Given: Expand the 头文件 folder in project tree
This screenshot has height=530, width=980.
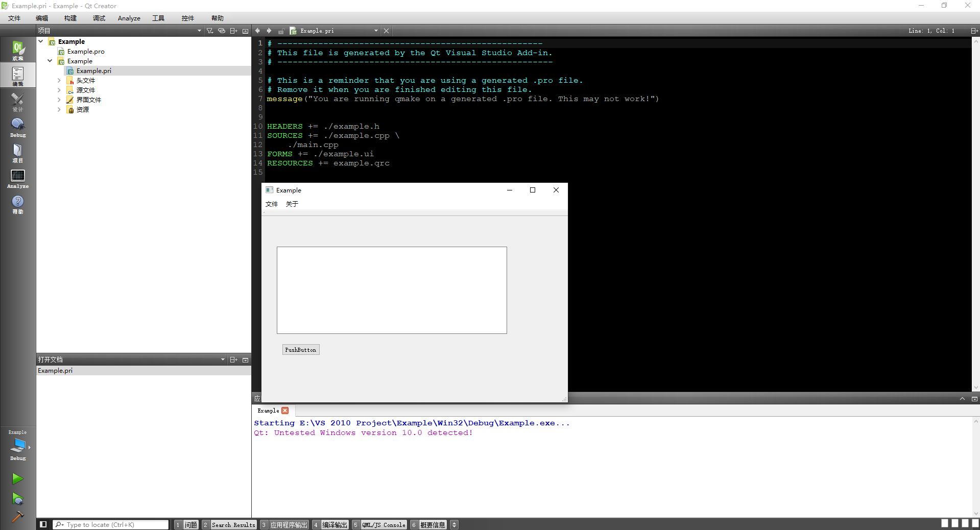Looking at the screenshot, I should click(x=59, y=81).
